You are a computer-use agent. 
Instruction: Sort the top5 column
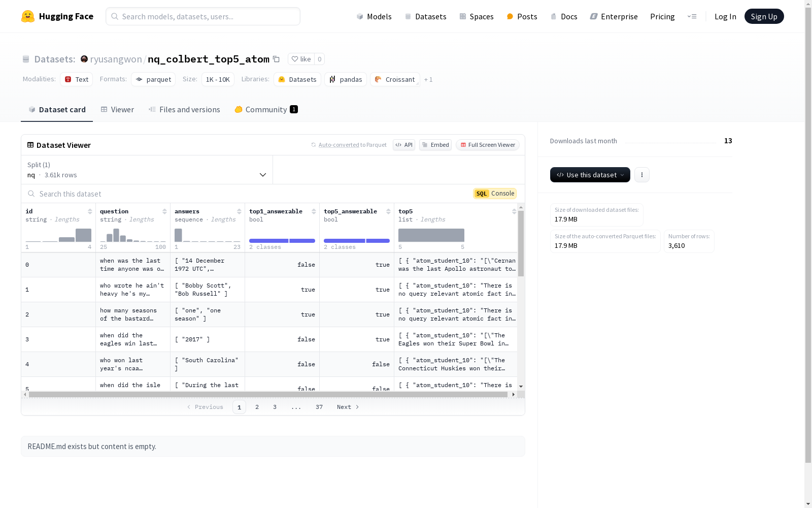point(514,211)
